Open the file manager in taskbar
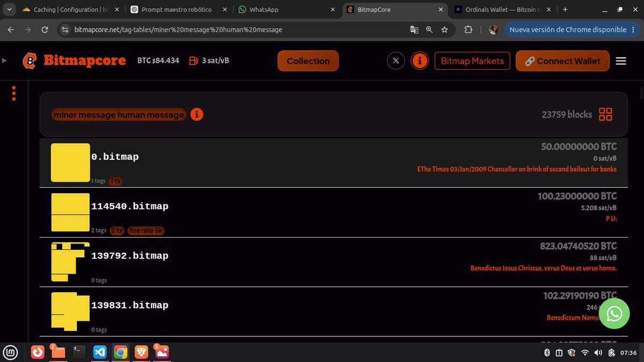 tap(58, 352)
